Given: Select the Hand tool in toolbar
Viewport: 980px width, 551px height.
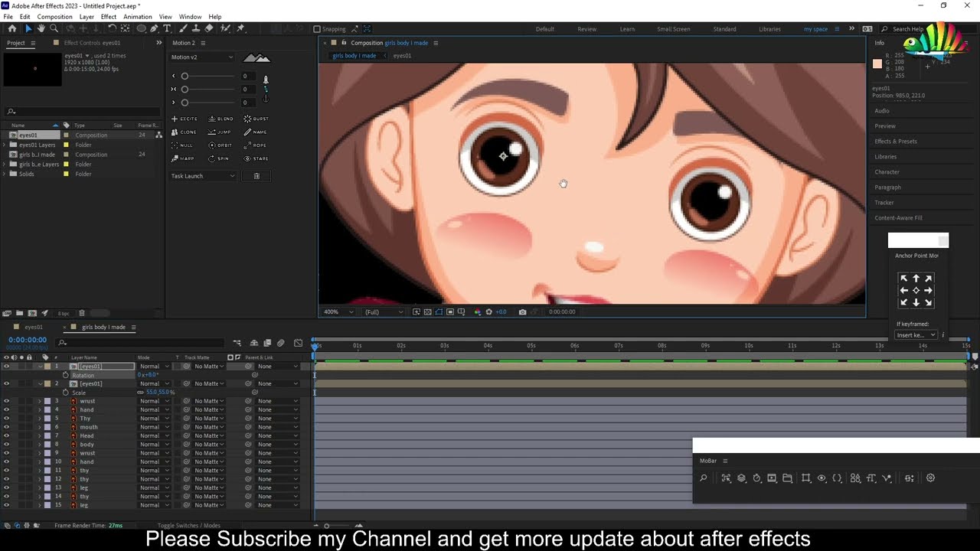Looking at the screenshot, I should [41, 28].
